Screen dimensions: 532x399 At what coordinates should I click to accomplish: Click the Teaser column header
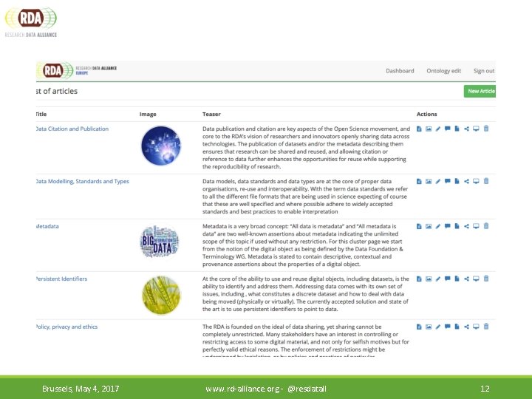[211, 114]
